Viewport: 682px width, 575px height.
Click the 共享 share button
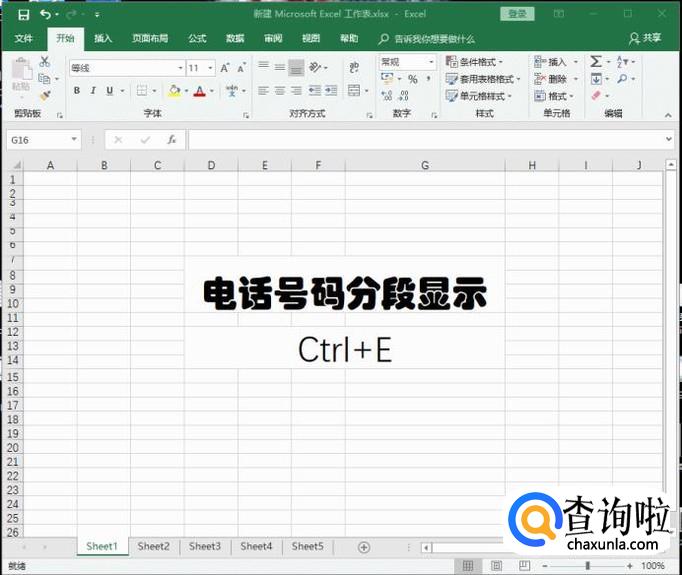(645, 39)
